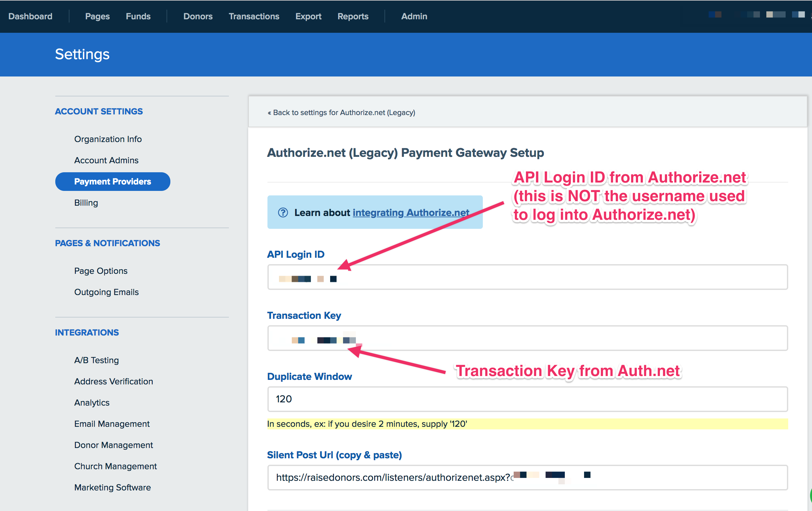Open the Account Admins settings
This screenshot has height=511, width=812.
coord(106,160)
